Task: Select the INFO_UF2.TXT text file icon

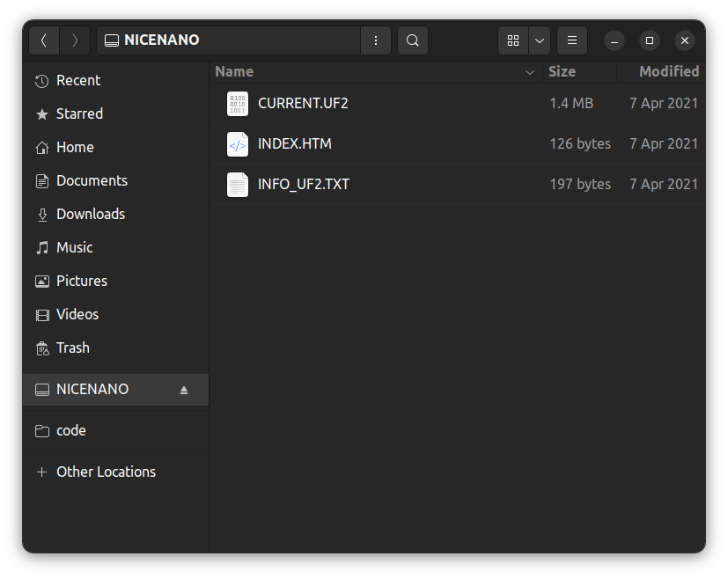Action: [x=237, y=185]
